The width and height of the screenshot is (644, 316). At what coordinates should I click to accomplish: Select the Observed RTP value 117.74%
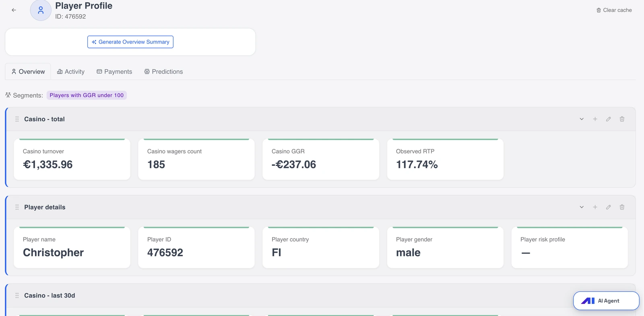tap(417, 165)
